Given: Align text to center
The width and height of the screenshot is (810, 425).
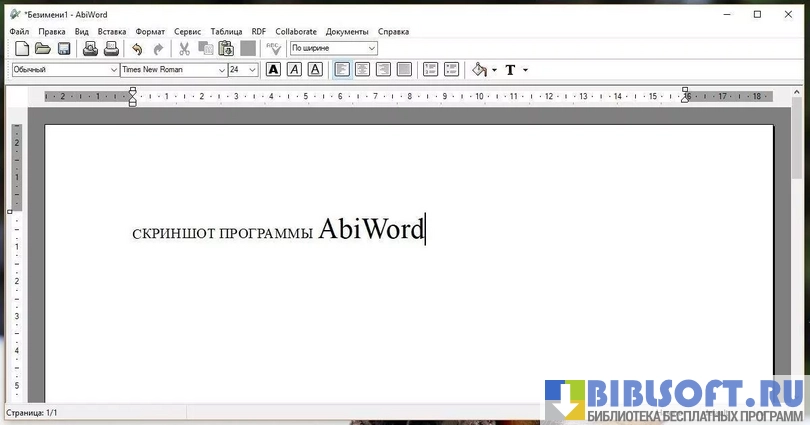Looking at the screenshot, I should point(362,70).
